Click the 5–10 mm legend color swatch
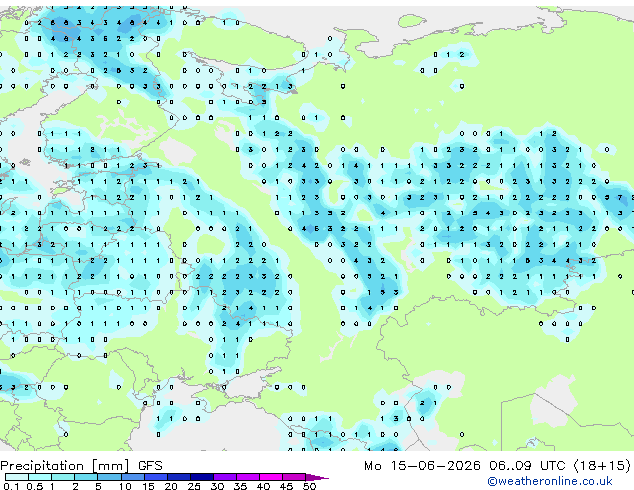 click(x=109, y=477)
